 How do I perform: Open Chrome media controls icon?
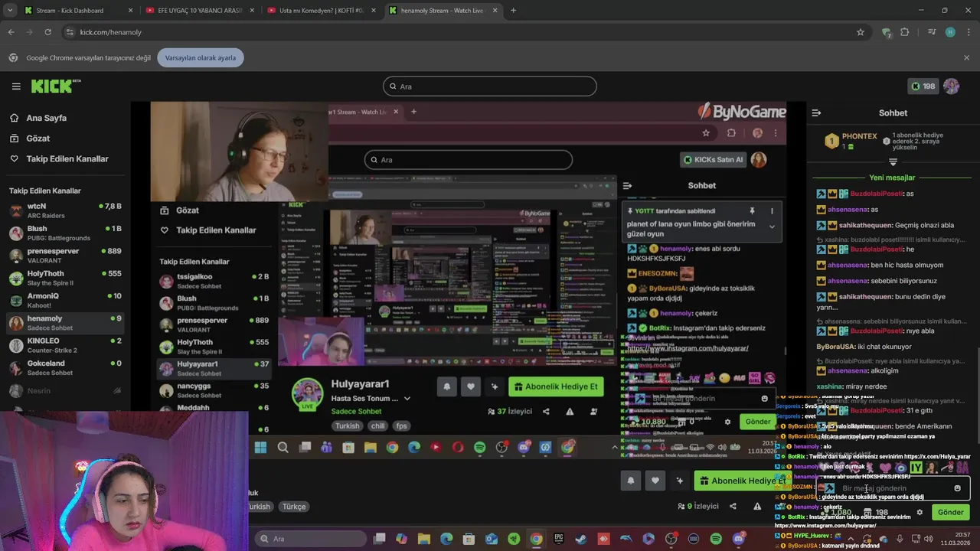931,32
